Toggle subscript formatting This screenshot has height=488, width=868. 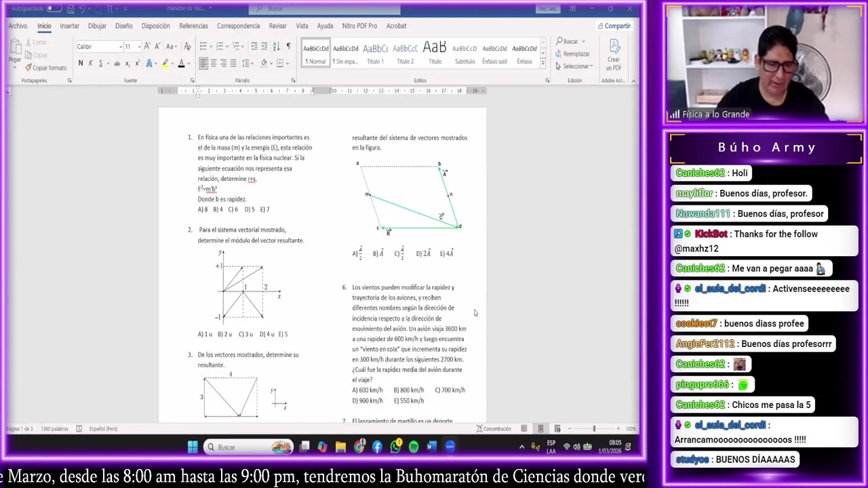pos(127,63)
